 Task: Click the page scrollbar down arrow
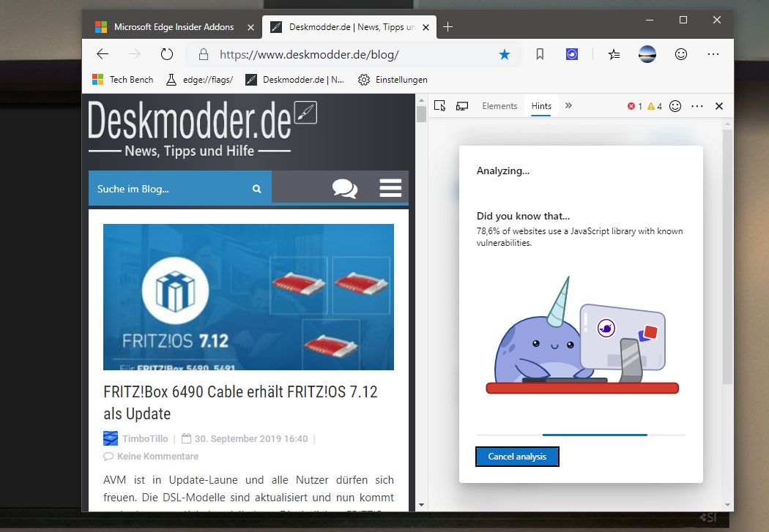coord(421,505)
